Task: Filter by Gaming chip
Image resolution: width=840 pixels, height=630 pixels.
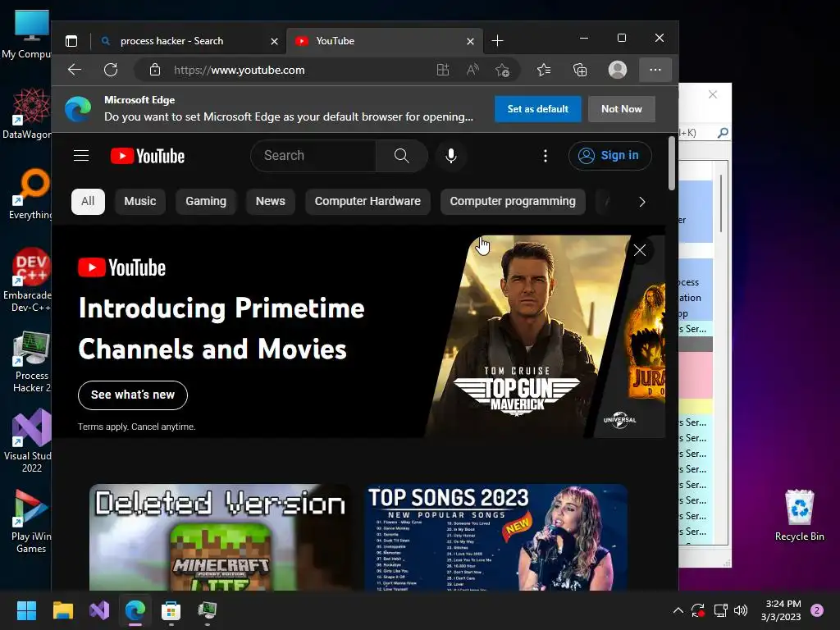Action: pos(206,202)
